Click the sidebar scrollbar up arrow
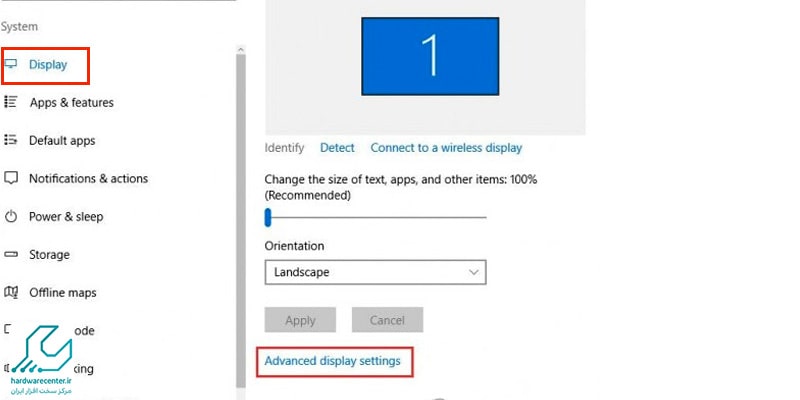800x400 pixels. pos(241,49)
